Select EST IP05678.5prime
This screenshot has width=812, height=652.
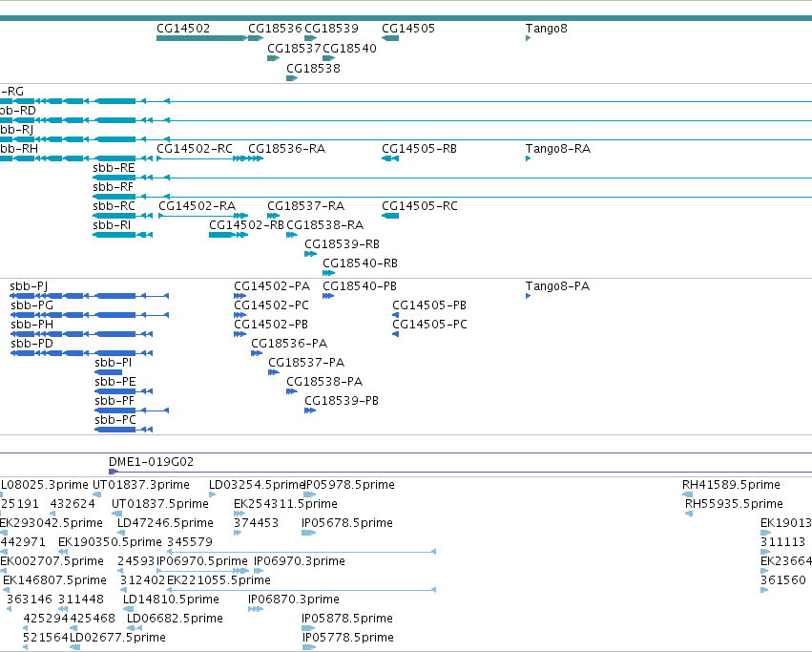pos(308,533)
